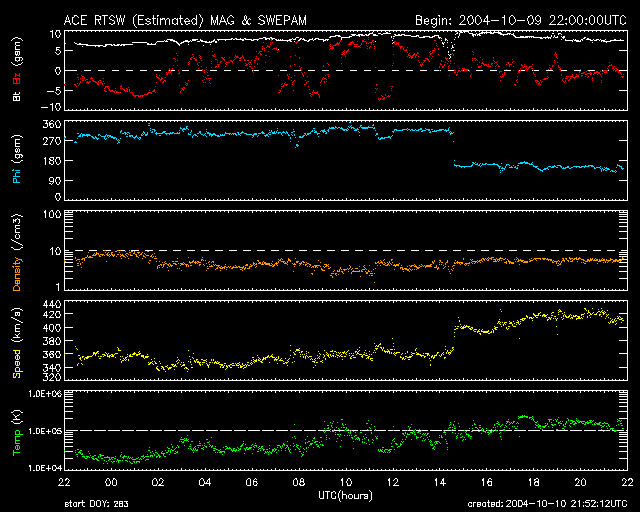Screen dimensions: 640x512
Task: Click the '00' hour label on time axis
Action: coord(111,482)
